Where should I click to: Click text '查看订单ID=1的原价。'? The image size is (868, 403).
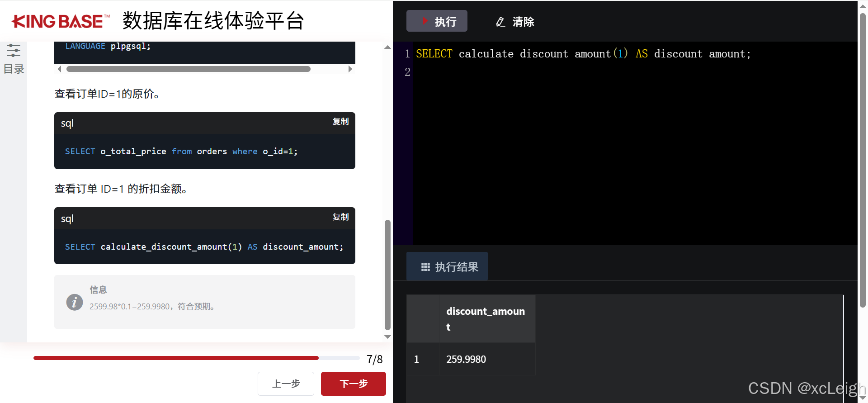(107, 94)
